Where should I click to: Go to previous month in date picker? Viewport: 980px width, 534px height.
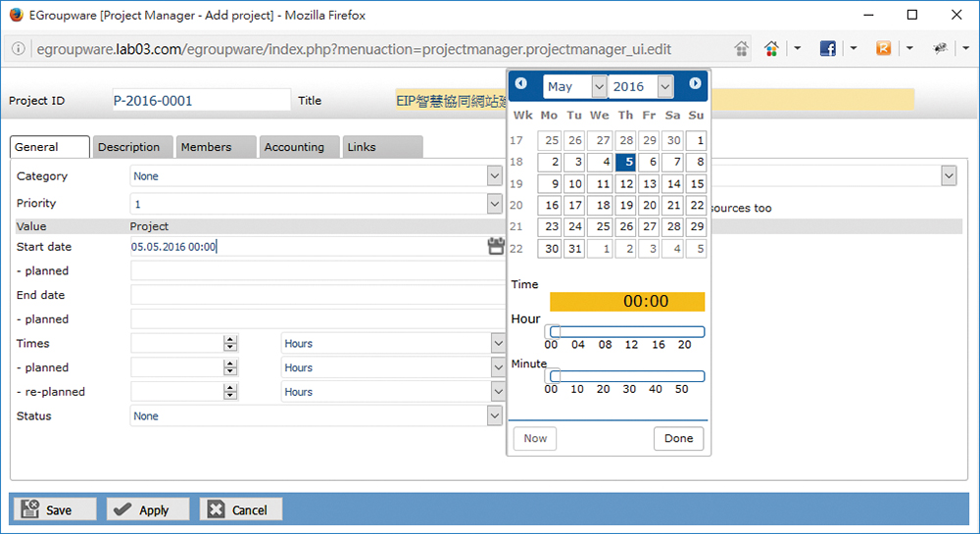pyautogui.click(x=521, y=84)
